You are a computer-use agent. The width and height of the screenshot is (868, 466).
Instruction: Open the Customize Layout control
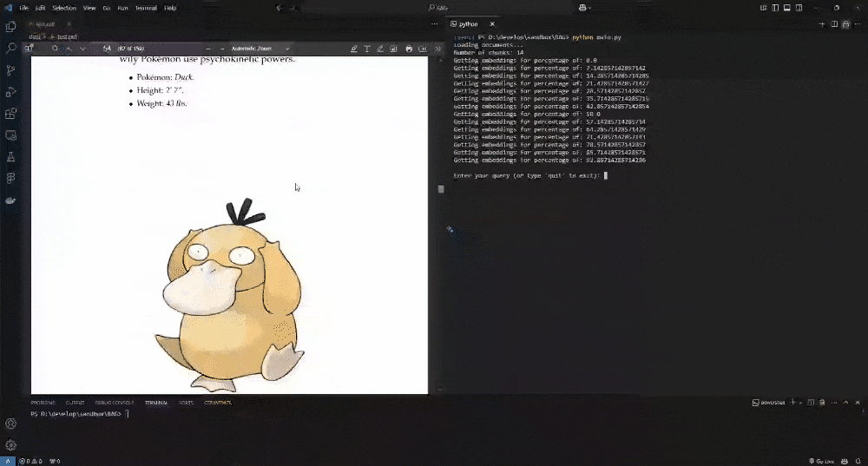pos(763,8)
